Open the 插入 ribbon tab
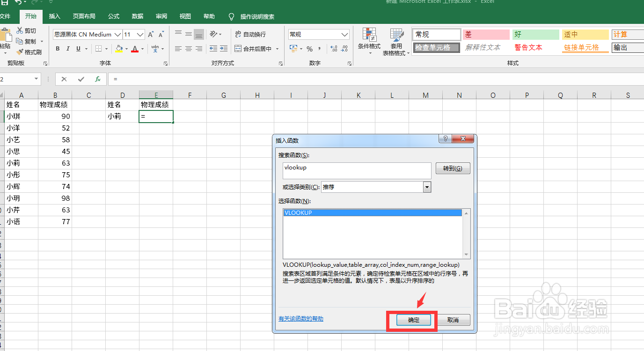 coord(54,16)
